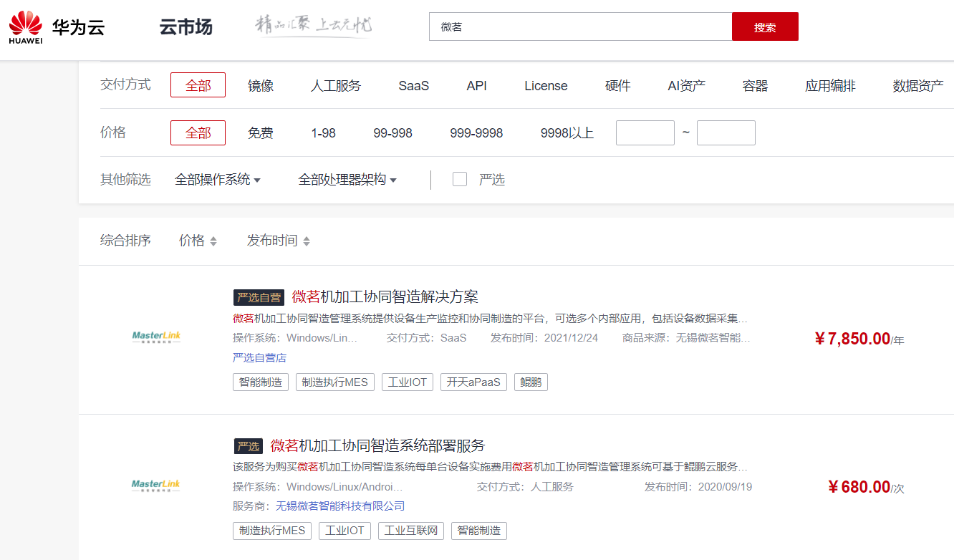Click 制造执行MES tag in first product
Image resolution: width=954 pixels, height=560 pixels.
click(x=334, y=382)
